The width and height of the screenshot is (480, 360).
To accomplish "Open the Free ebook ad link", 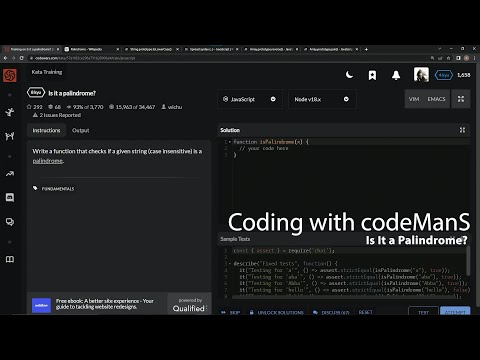I will pos(105,304).
